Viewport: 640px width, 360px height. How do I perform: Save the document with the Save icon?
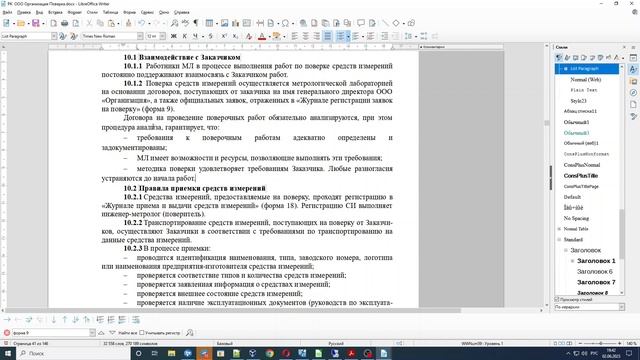tap(36, 23)
